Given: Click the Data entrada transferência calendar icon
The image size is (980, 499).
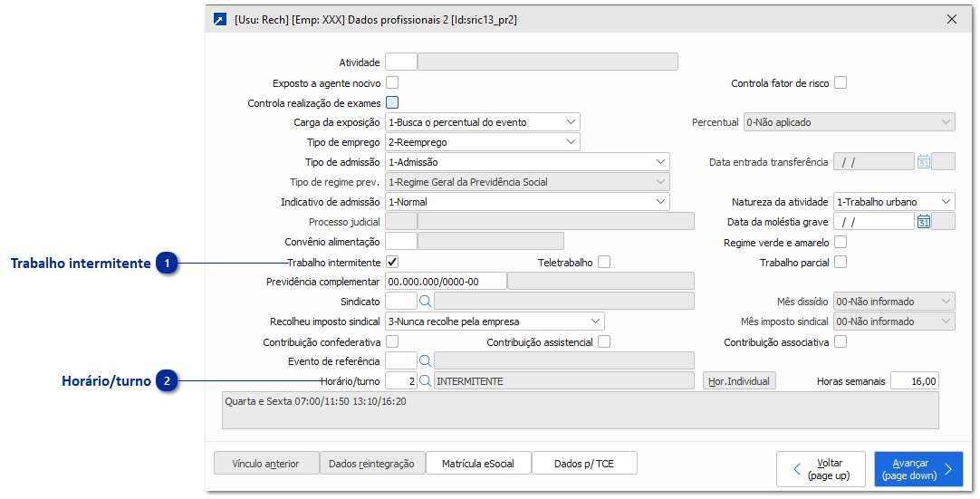Looking at the screenshot, I should tap(924, 162).
